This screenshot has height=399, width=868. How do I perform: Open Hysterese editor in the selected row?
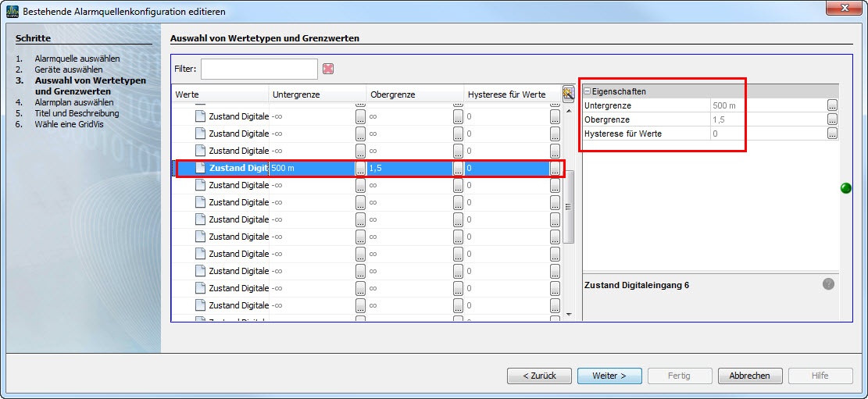coord(555,168)
